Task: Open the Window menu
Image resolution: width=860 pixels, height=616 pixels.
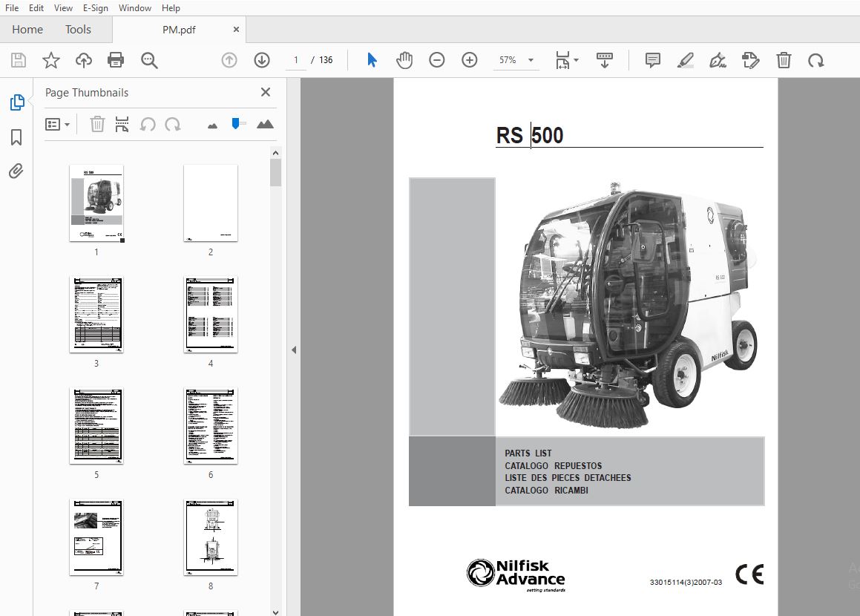Action: click(135, 7)
